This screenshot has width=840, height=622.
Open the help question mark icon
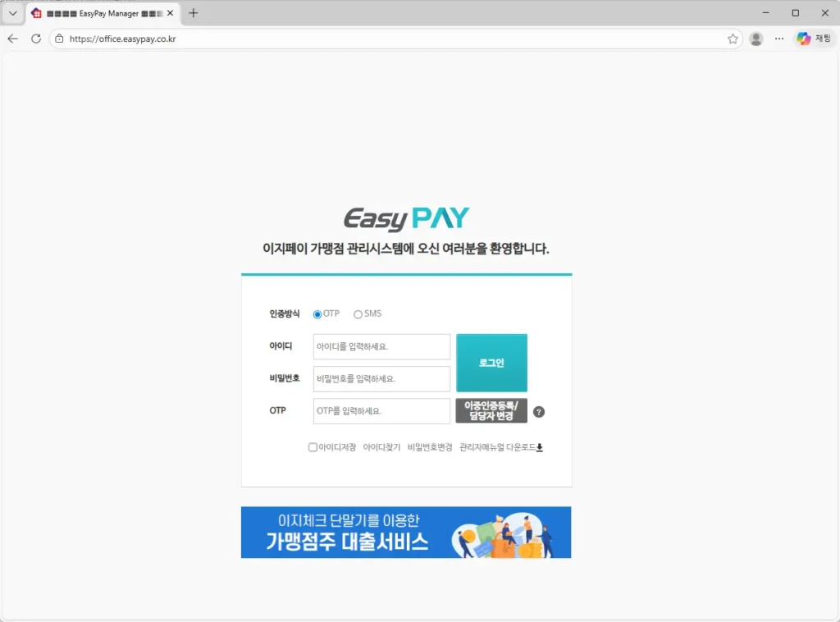(539, 411)
